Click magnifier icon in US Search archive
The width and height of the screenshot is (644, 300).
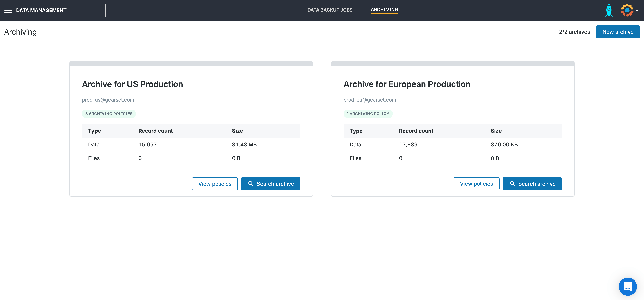[x=251, y=184]
